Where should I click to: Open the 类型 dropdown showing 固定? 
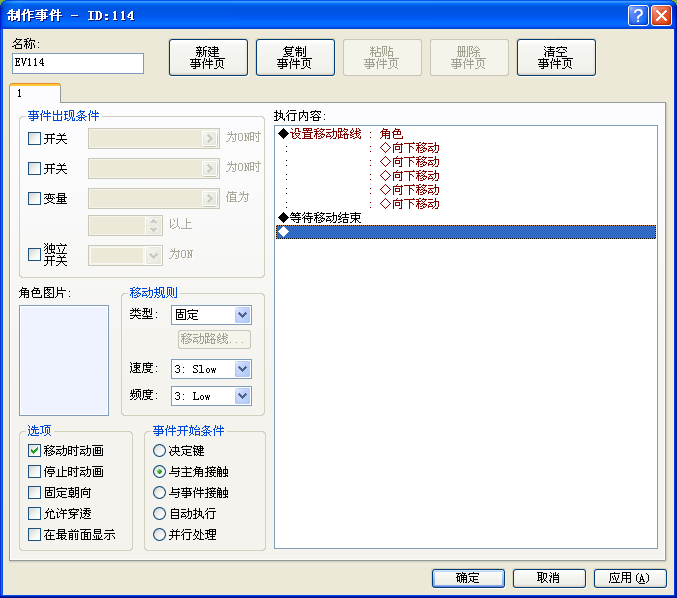point(211,315)
